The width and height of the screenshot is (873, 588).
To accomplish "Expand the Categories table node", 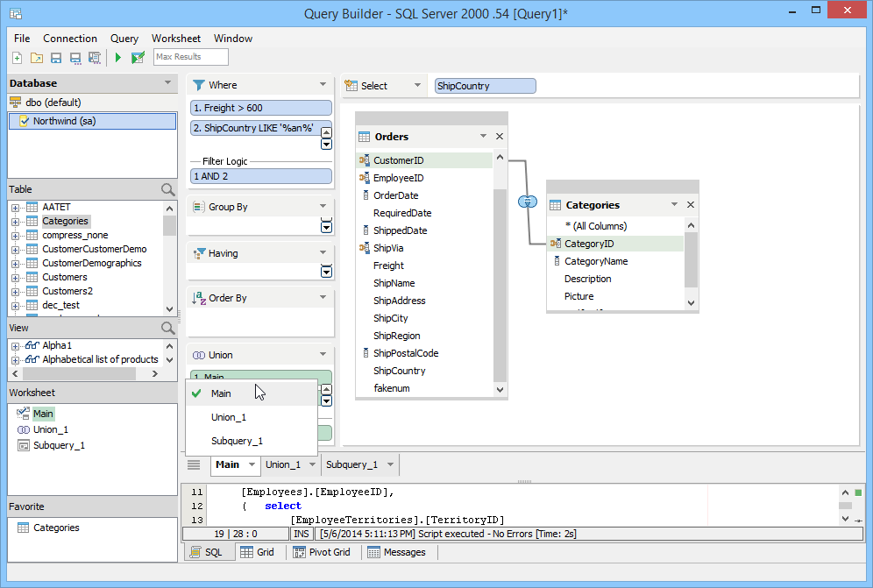I will click(x=15, y=222).
